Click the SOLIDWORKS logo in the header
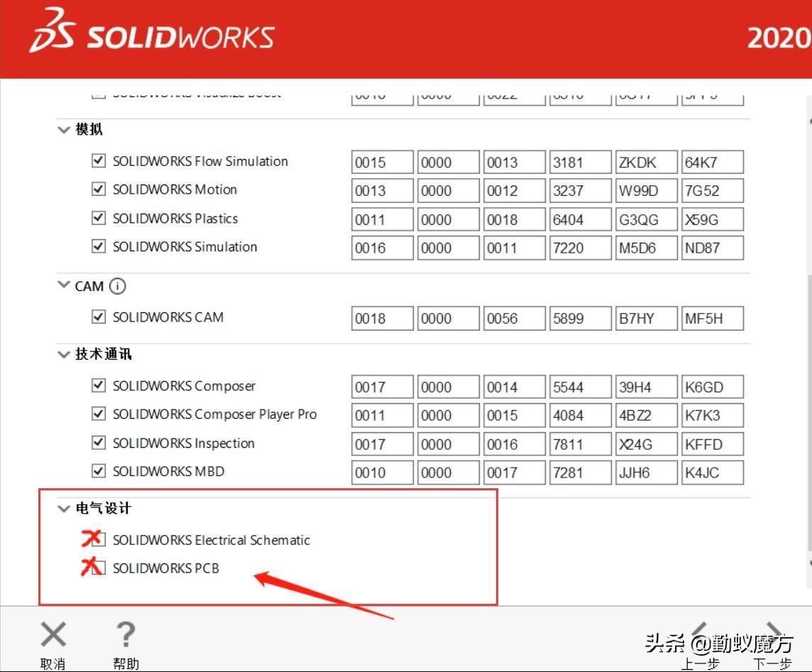Viewport: 812px width, 672px height. [153, 38]
